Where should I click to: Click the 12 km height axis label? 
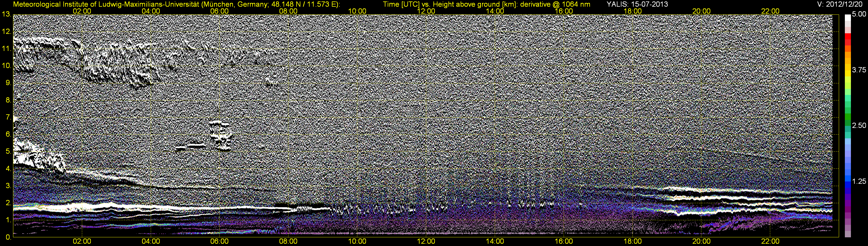(6, 32)
